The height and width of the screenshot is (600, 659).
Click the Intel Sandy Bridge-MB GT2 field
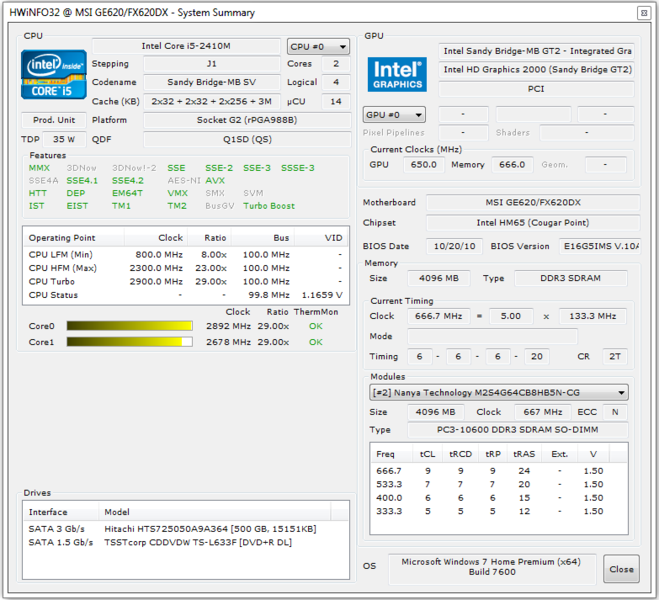[536, 51]
